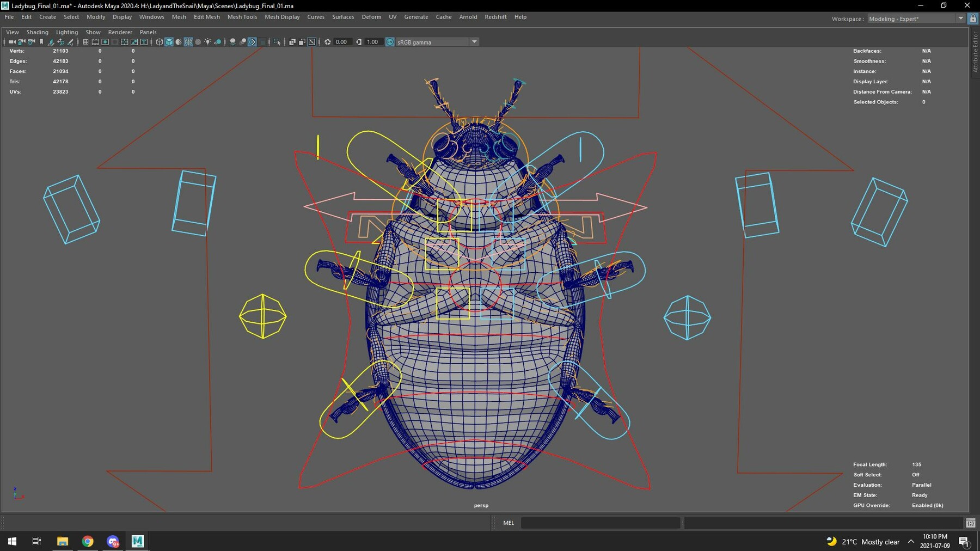The image size is (980, 551).
Task: Open the exposure toggle dropdown control
Action: 328,42
